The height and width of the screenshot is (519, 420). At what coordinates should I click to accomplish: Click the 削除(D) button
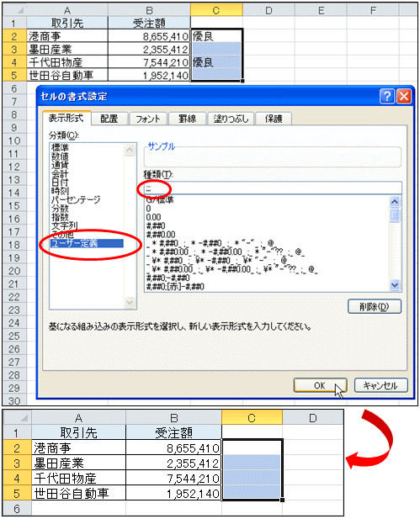(x=375, y=306)
